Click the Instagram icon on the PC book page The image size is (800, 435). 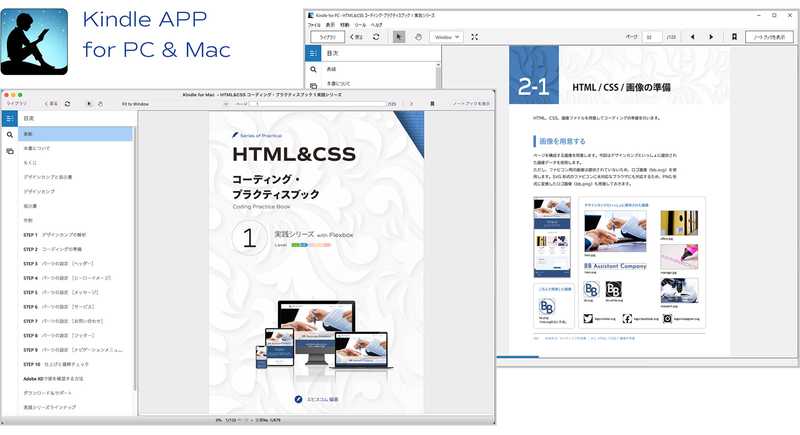[667, 318]
